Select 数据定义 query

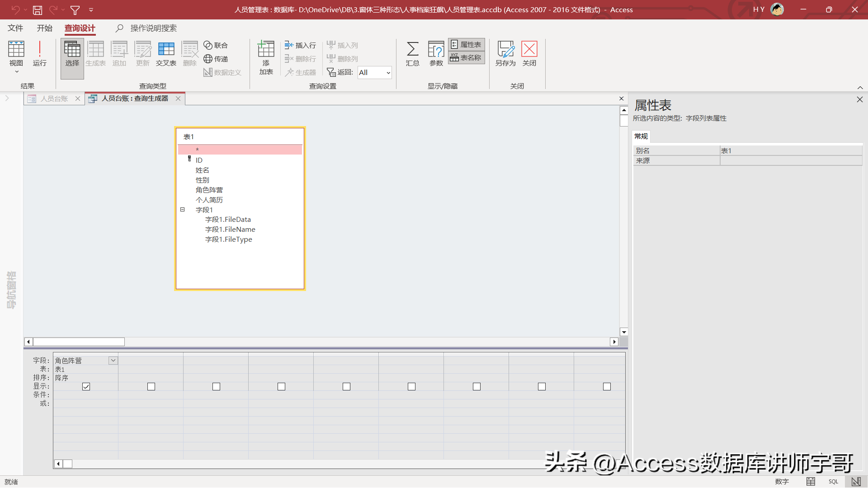tap(222, 72)
